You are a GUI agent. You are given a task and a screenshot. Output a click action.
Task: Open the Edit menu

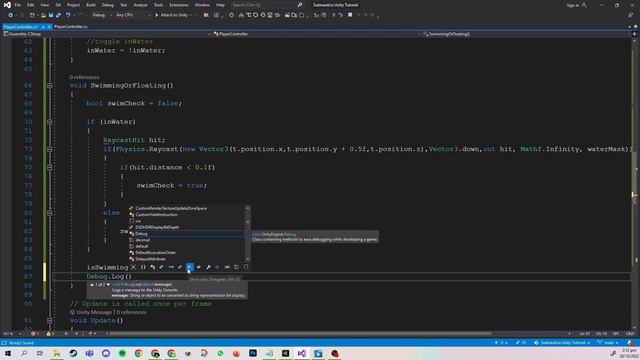[31, 5]
